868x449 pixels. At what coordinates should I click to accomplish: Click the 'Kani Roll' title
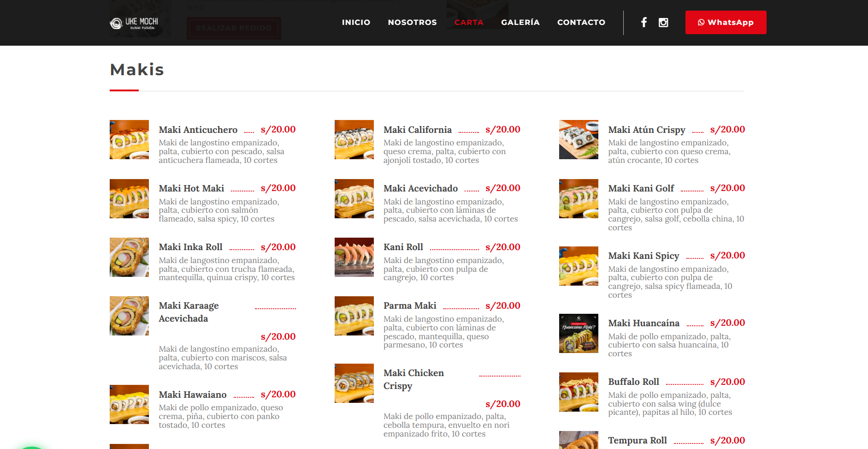point(403,247)
